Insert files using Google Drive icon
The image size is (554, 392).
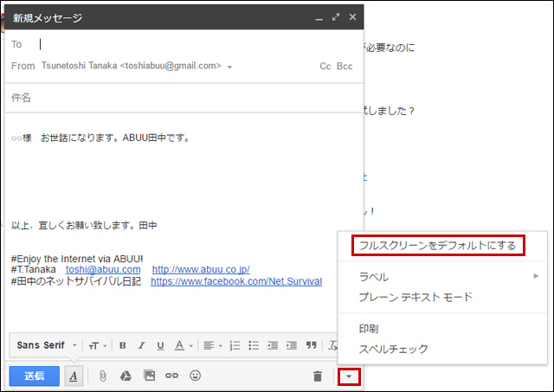[126, 376]
